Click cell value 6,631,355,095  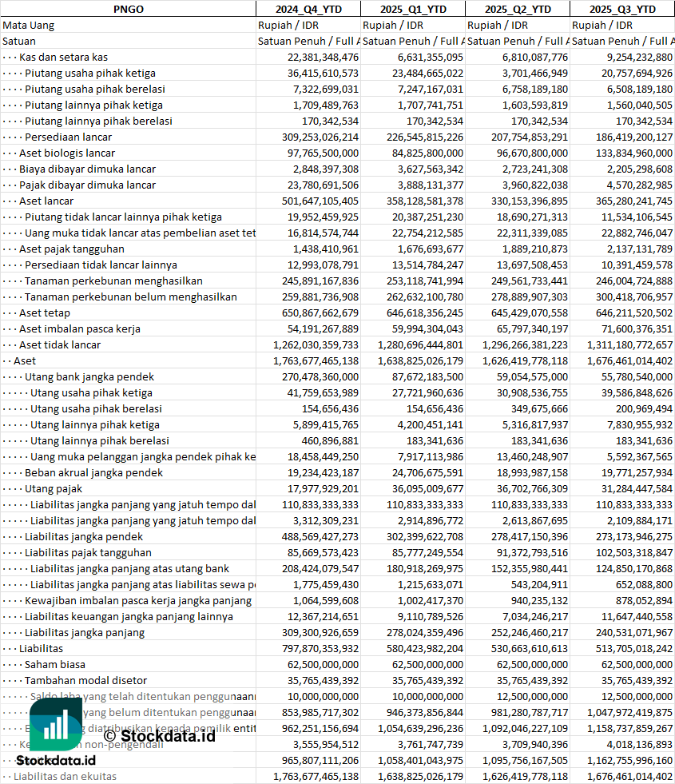(431, 57)
